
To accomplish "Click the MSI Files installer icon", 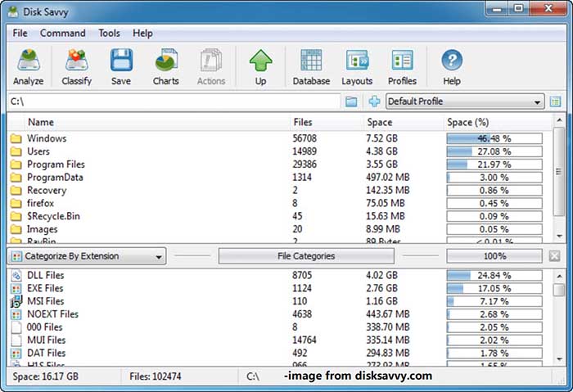I will coord(16,301).
